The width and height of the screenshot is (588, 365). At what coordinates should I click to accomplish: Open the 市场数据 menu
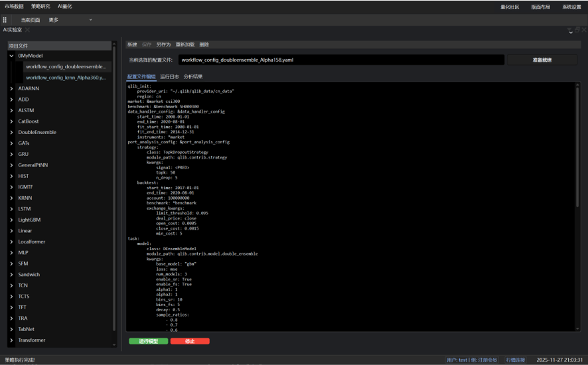coord(14,6)
